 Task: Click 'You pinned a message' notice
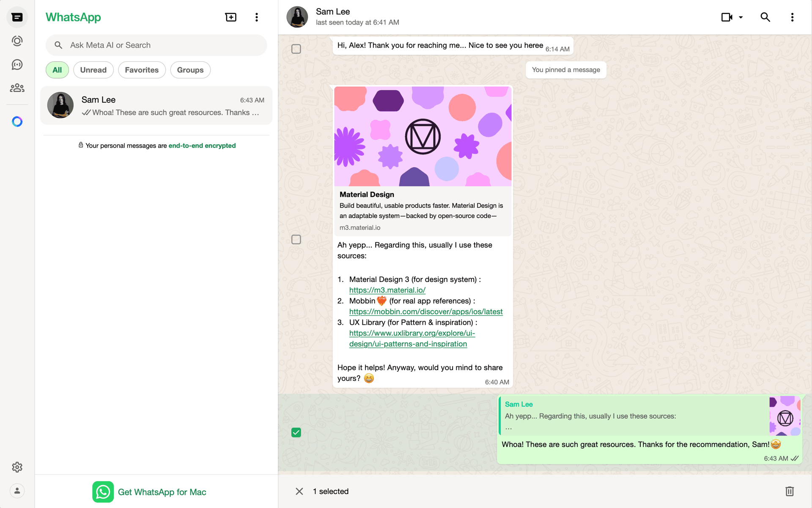(x=566, y=70)
